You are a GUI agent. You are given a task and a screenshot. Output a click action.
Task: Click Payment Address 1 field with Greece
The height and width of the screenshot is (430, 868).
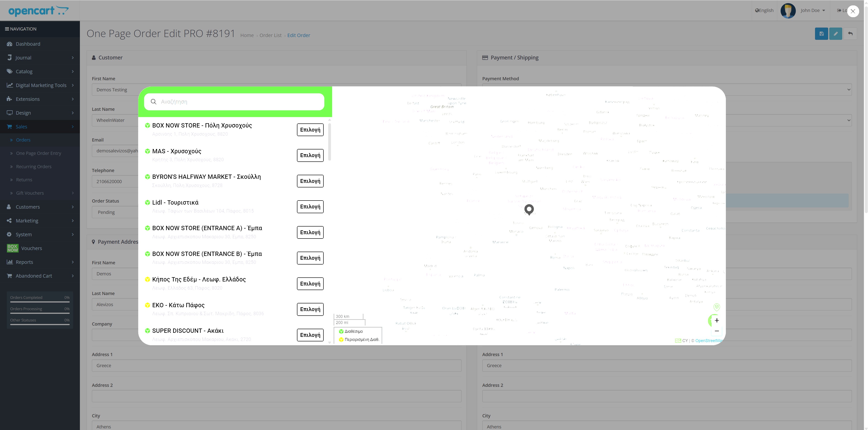pyautogui.click(x=276, y=366)
